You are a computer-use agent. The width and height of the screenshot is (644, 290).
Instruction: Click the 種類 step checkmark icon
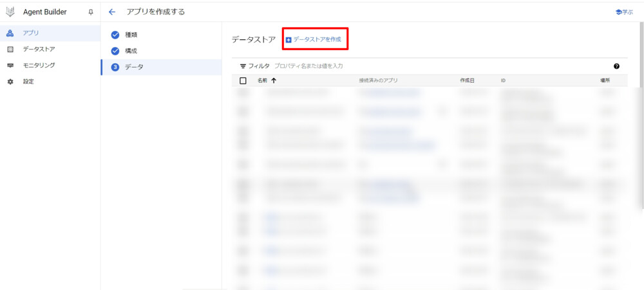[x=115, y=35]
